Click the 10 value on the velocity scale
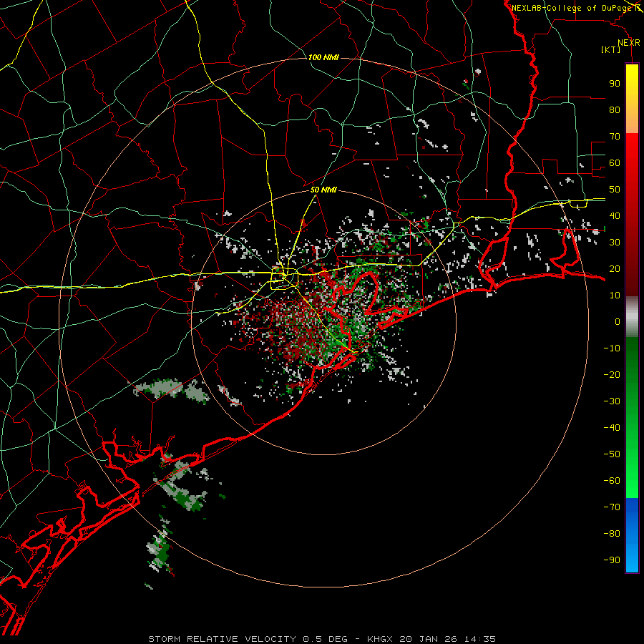644x644 pixels. point(615,296)
